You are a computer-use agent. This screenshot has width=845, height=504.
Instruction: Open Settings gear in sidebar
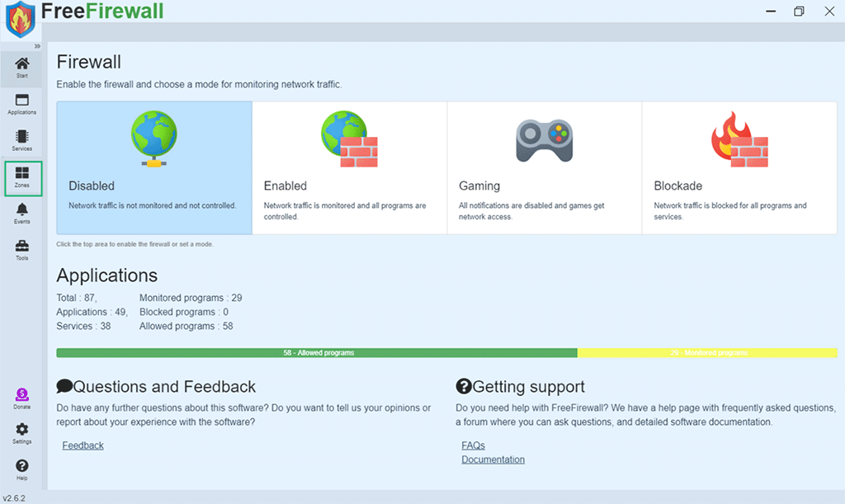click(x=22, y=433)
